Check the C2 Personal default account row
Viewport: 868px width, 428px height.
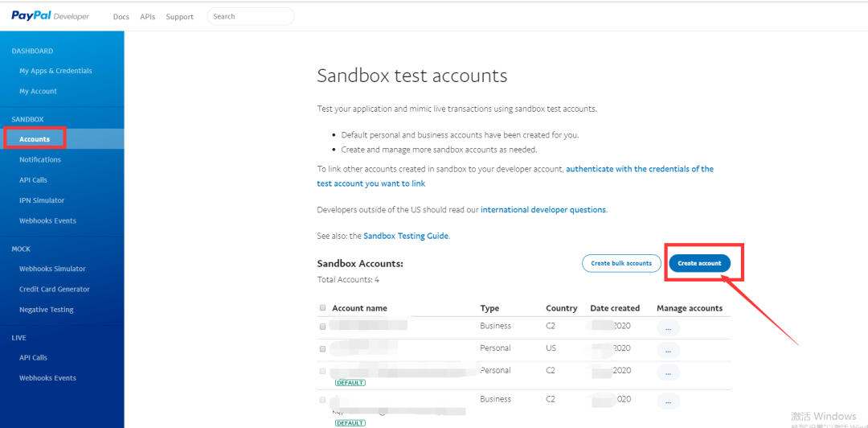coord(323,371)
